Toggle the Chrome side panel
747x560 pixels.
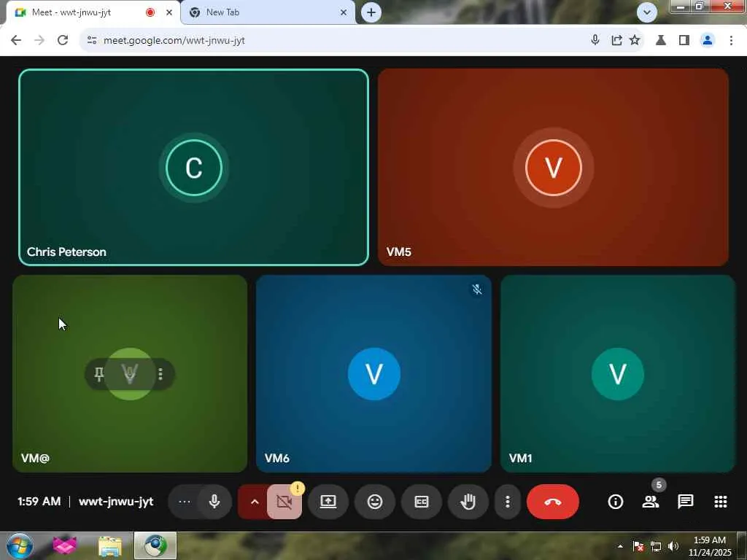pyautogui.click(x=684, y=40)
